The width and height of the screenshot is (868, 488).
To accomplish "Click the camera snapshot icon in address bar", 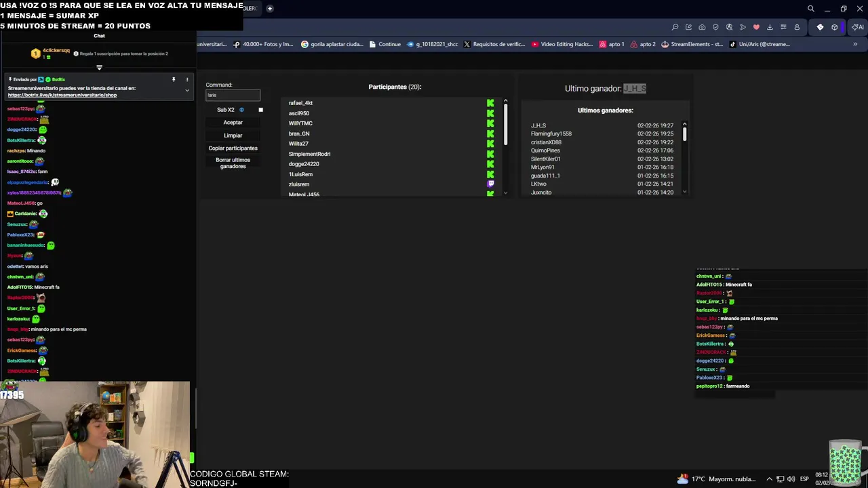I will click(x=702, y=27).
